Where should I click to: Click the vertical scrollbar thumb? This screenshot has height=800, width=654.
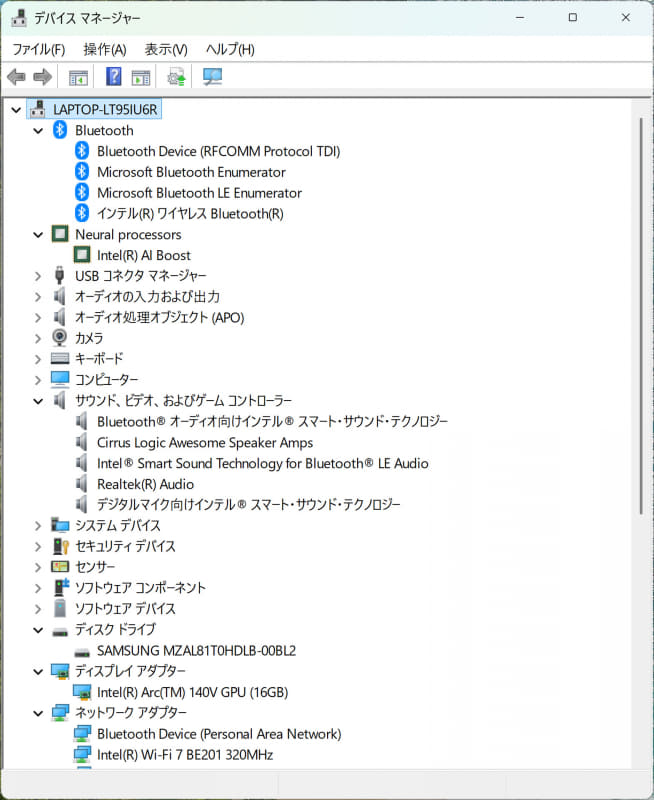pyautogui.click(x=641, y=316)
